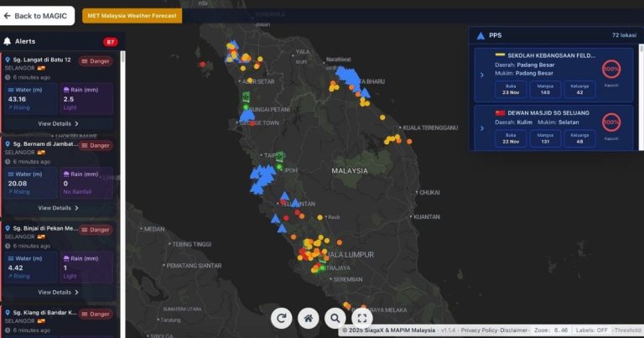Click location pin for Sg. Langat alert

(x=8, y=60)
